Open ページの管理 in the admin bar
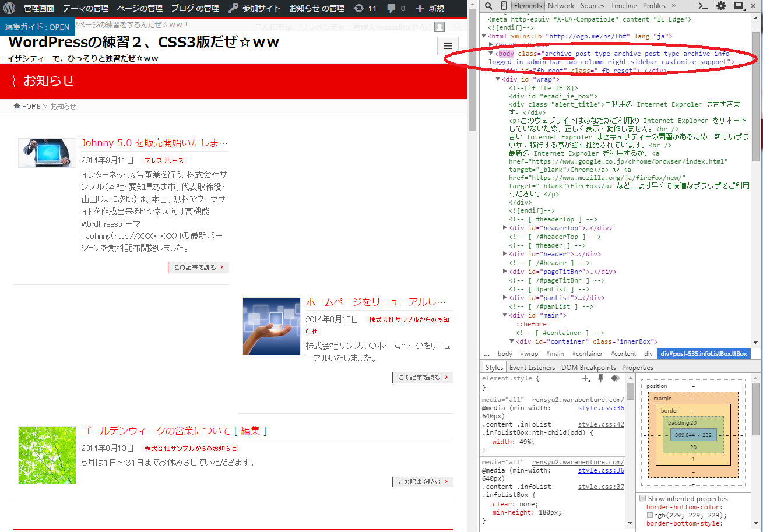The height and width of the screenshot is (532, 763). (139, 8)
